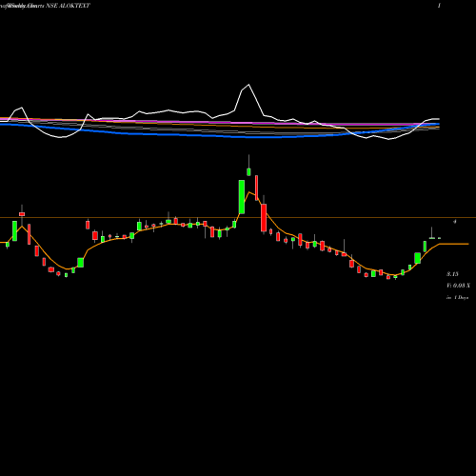Click the peak of the white indicator line
The width and height of the screenshot is (476, 476).
tap(248, 85)
